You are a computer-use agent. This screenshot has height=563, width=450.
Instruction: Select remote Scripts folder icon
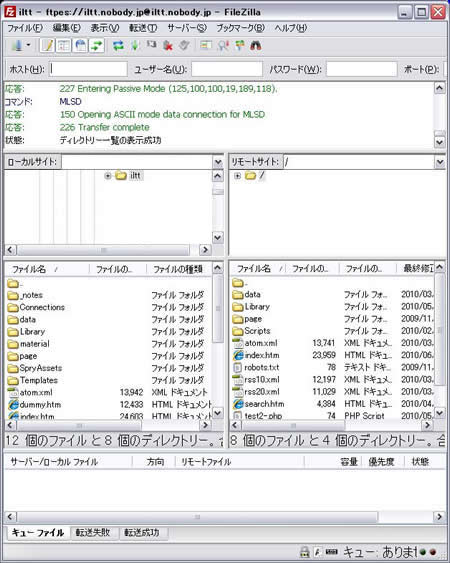coord(238,331)
